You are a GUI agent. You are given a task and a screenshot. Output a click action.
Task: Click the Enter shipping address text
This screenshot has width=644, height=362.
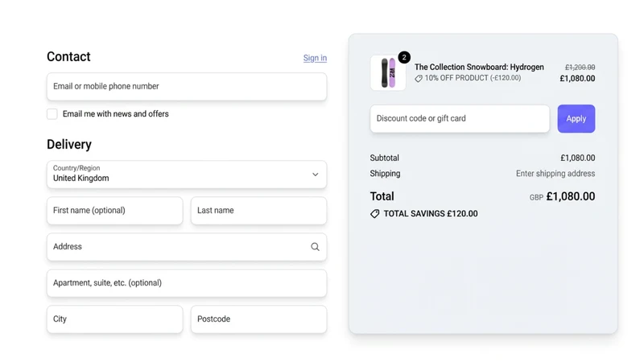coord(555,174)
